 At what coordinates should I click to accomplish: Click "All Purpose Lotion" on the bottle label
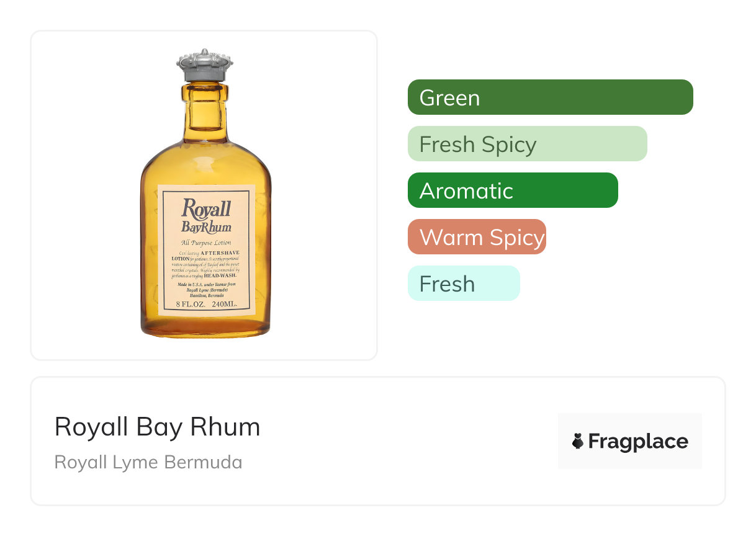205,243
